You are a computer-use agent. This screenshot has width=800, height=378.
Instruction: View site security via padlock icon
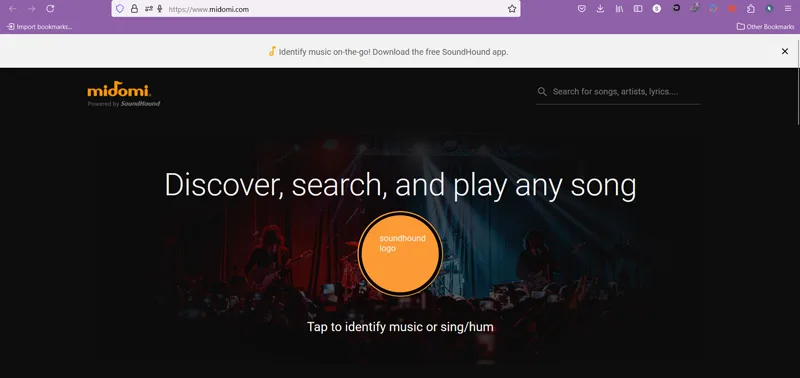[134, 9]
